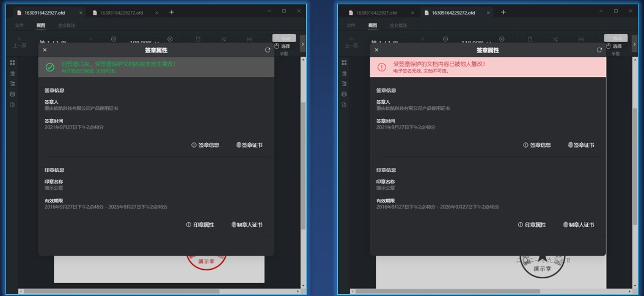Click 制章人证书 button in left window dialog
This screenshot has width=644, height=296.
click(246, 225)
